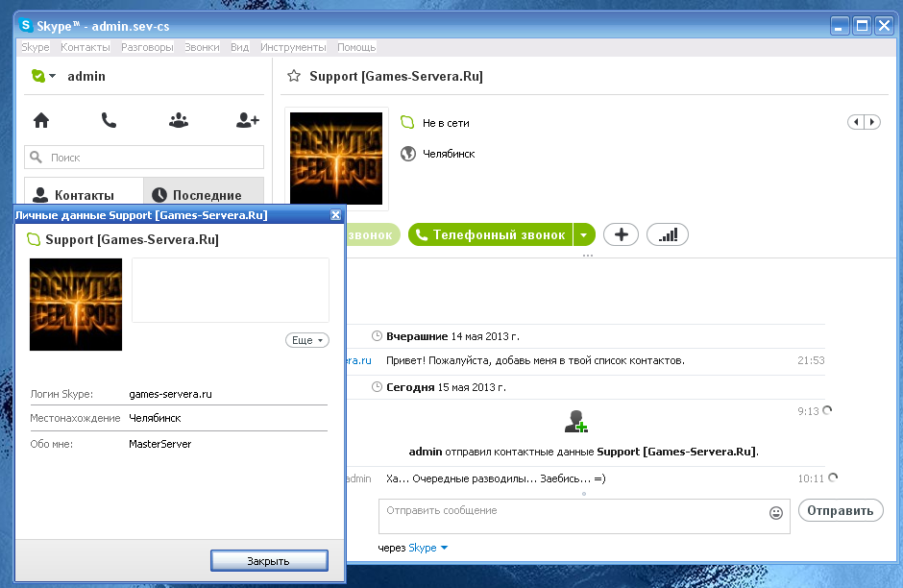Open the Помощь menu

pyautogui.click(x=356, y=47)
